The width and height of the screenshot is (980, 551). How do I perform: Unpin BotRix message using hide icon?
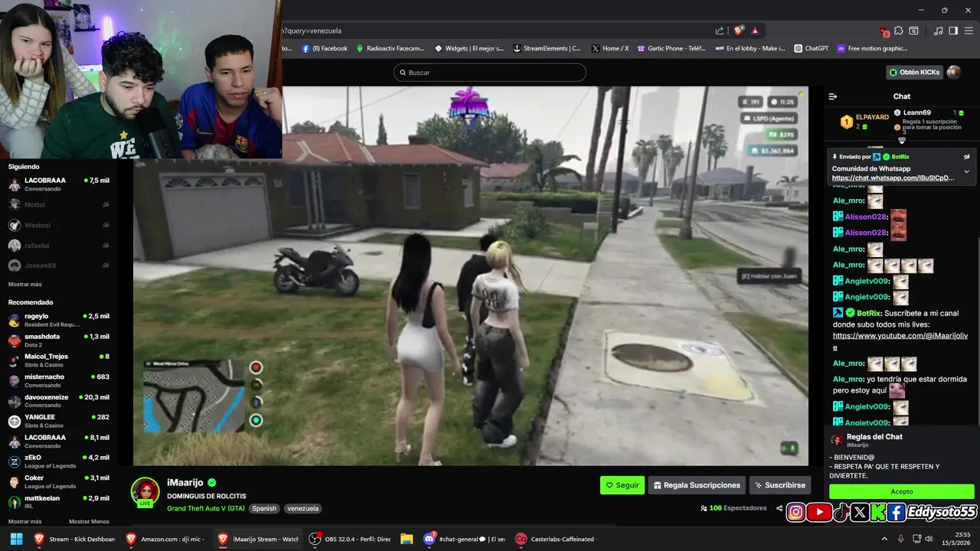point(966,156)
